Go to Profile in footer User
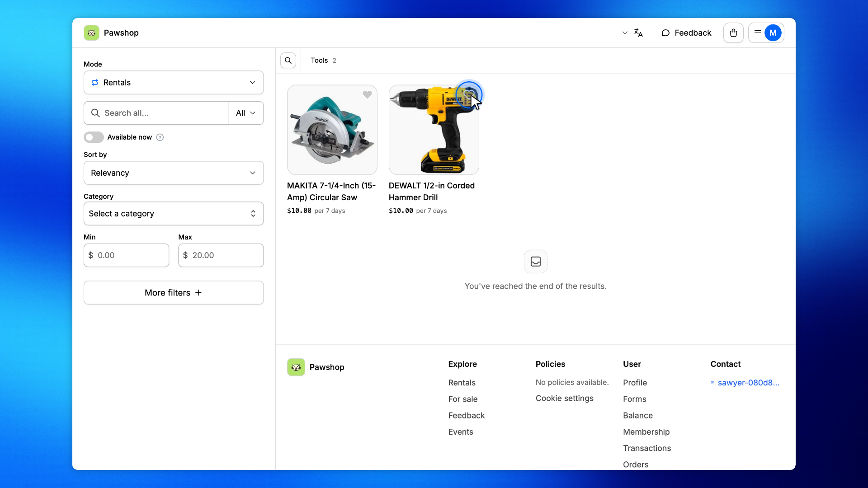Image resolution: width=868 pixels, height=488 pixels. click(635, 383)
